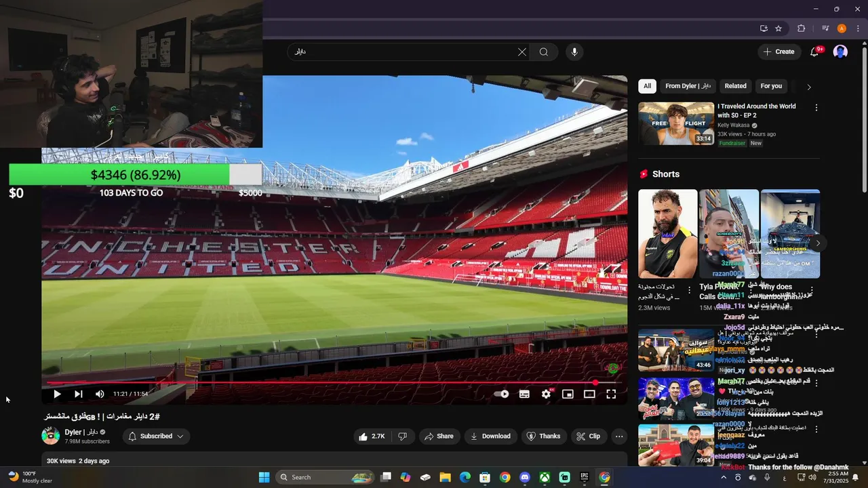868x488 pixels.
Task: Open the Chrome three-dot menu
Action: point(857,28)
